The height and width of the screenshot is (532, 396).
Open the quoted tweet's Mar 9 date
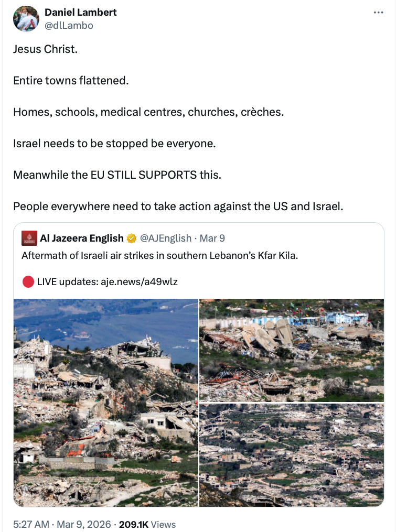(x=212, y=238)
